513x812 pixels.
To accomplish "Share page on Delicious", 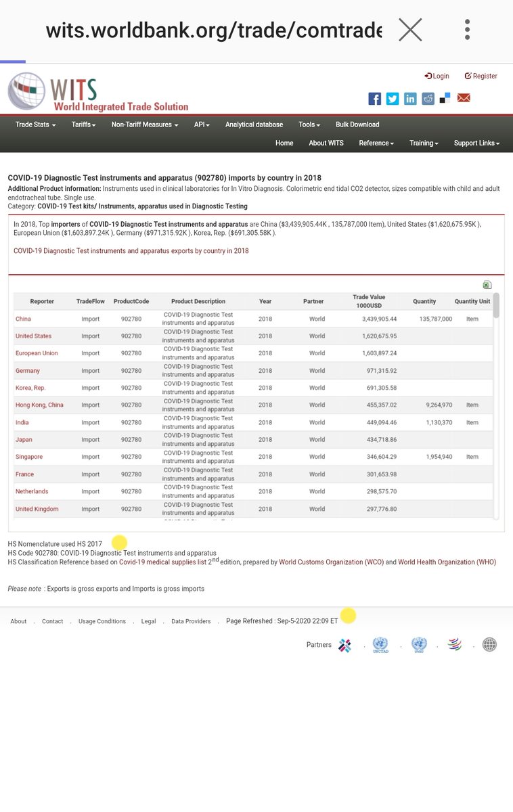I will (x=445, y=99).
